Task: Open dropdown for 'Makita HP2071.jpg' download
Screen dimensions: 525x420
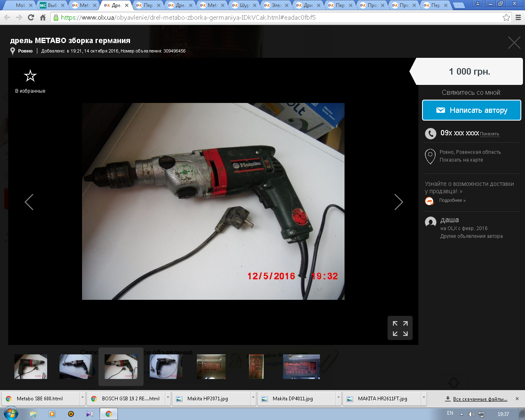Action: (x=253, y=398)
